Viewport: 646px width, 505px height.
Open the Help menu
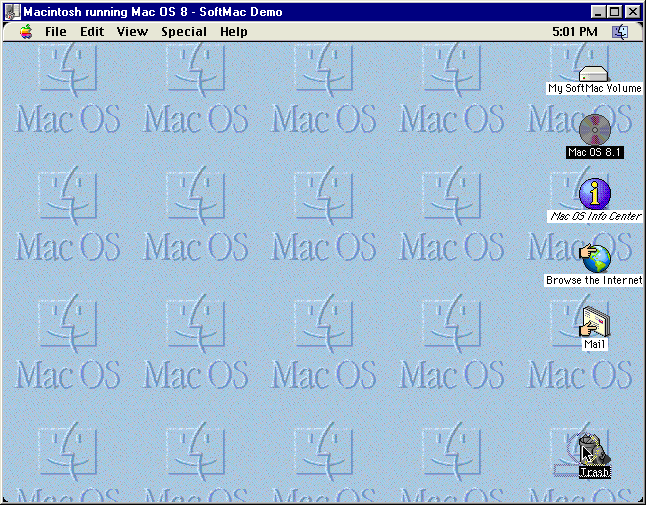tap(234, 32)
